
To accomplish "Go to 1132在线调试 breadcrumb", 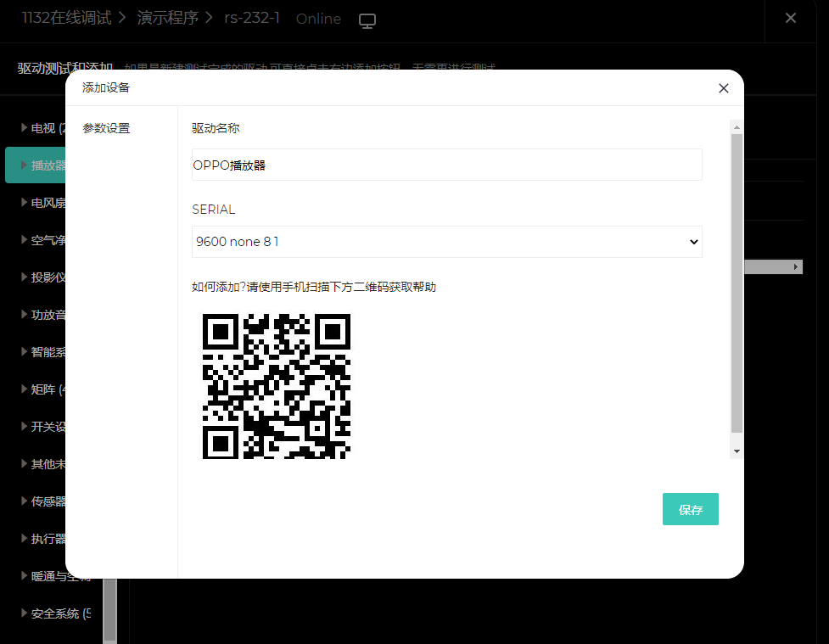I will (x=67, y=18).
